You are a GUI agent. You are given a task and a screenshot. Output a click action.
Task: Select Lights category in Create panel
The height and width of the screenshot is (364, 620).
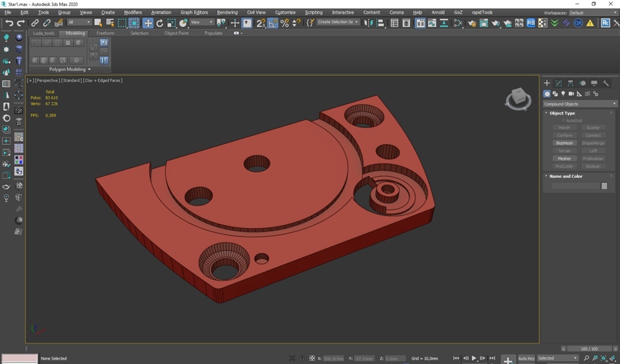tap(563, 94)
